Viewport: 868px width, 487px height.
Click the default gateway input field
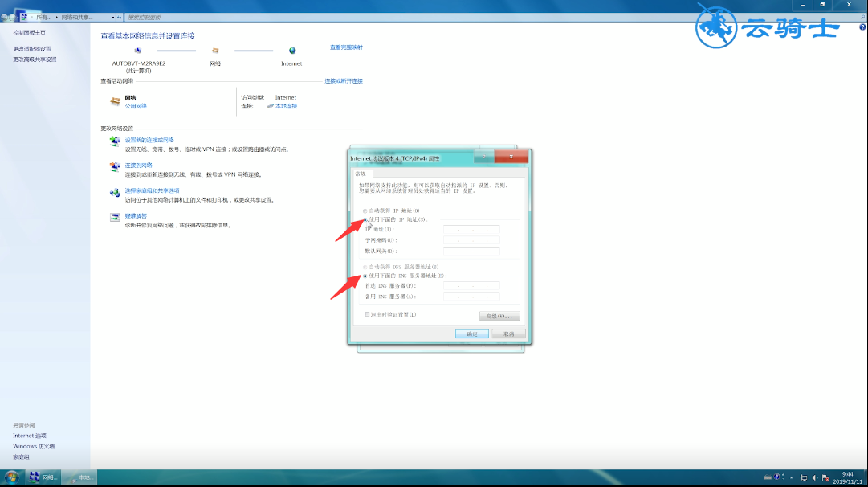click(x=471, y=251)
